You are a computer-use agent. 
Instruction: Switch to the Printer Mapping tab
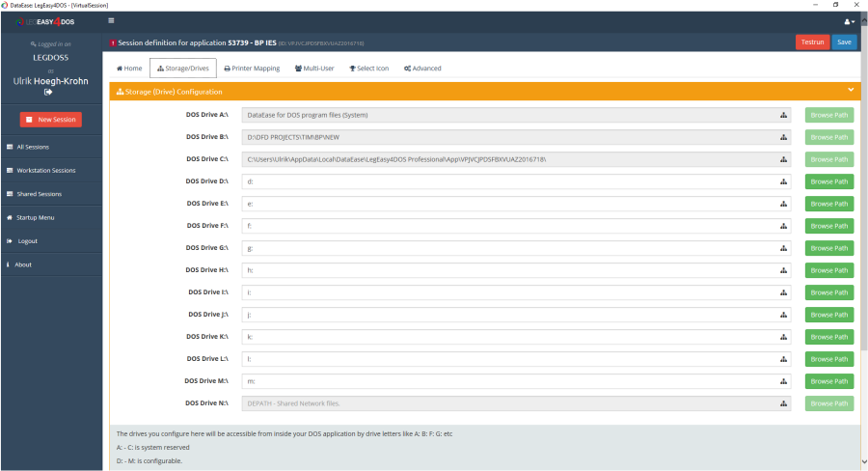click(252, 69)
